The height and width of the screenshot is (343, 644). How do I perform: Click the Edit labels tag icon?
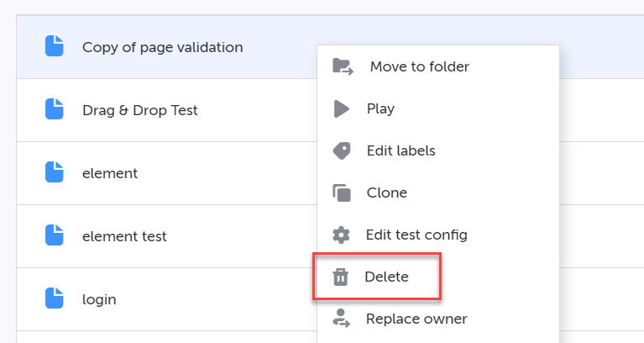click(x=342, y=151)
